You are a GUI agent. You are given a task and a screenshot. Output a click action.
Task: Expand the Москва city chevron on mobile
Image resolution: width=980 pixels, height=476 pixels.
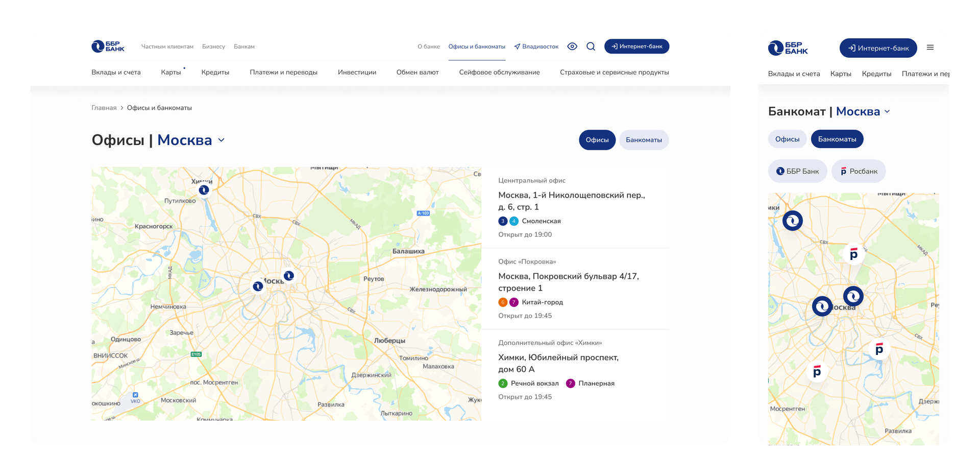[x=887, y=111]
